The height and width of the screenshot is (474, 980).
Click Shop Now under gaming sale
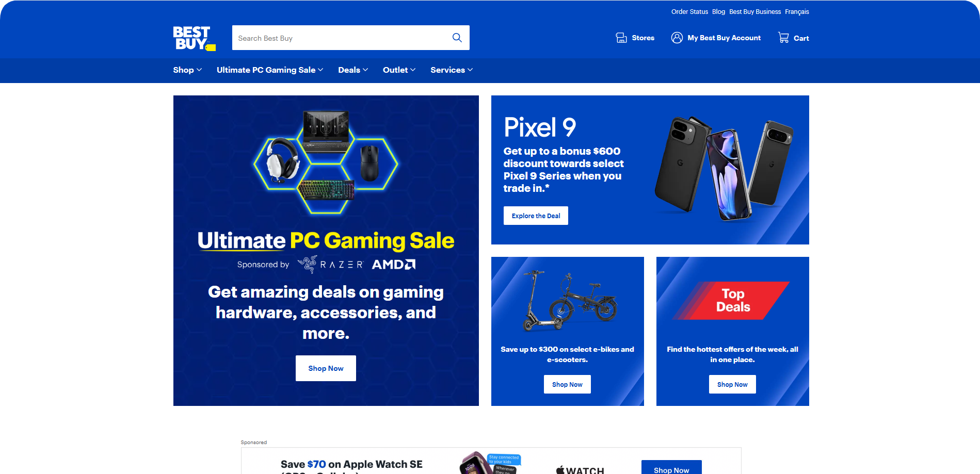pos(326,368)
